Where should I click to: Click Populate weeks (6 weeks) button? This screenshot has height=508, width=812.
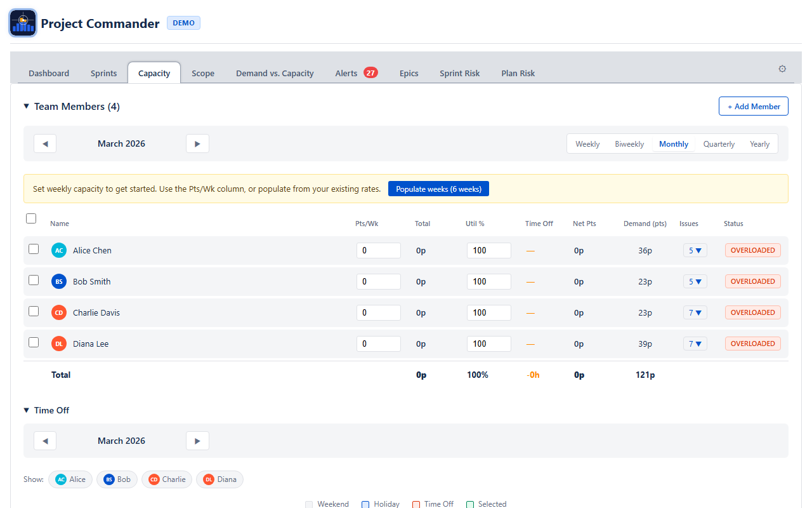438,189
